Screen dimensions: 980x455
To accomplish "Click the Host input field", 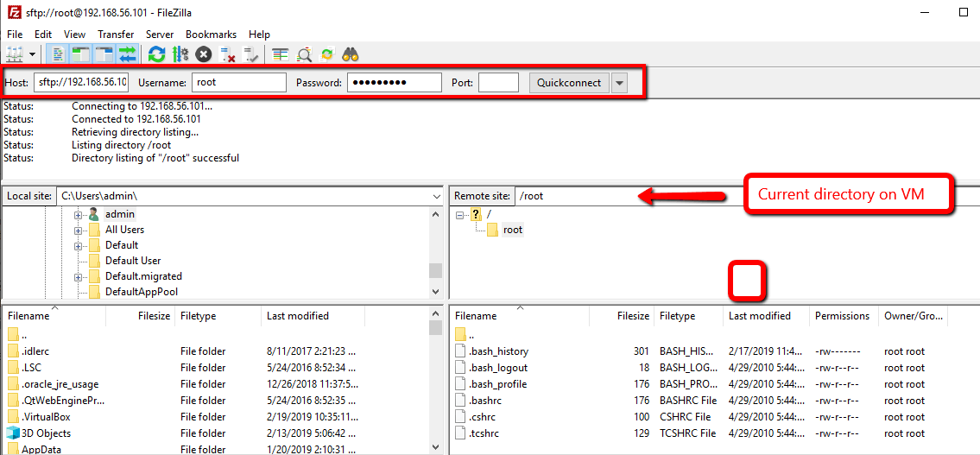I will [x=81, y=83].
